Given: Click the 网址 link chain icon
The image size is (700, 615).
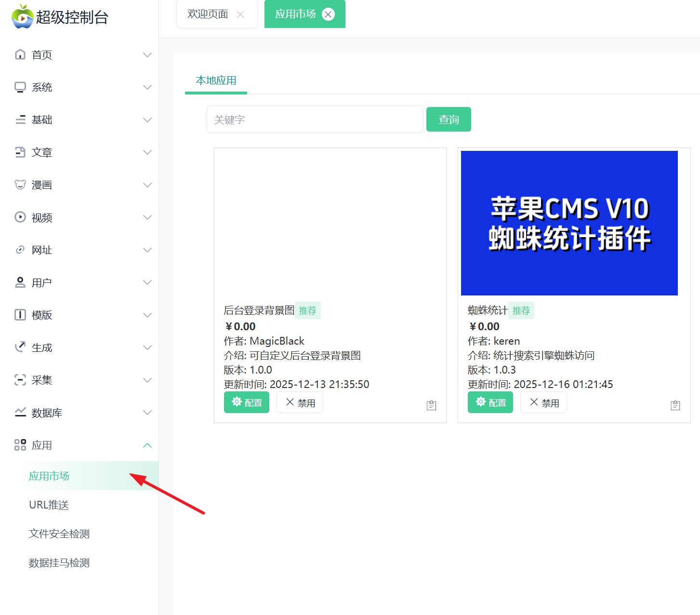Looking at the screenshot, I should (x=20, y=250).
